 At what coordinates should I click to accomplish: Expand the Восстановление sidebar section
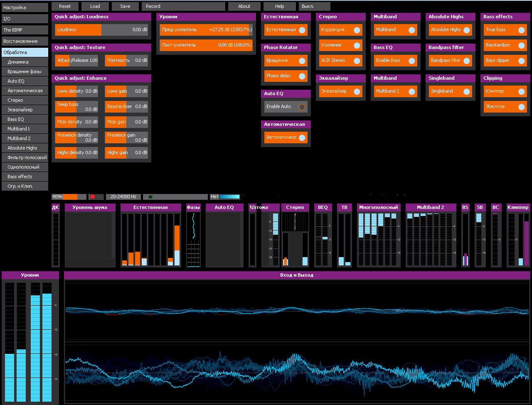click(24, 41)
